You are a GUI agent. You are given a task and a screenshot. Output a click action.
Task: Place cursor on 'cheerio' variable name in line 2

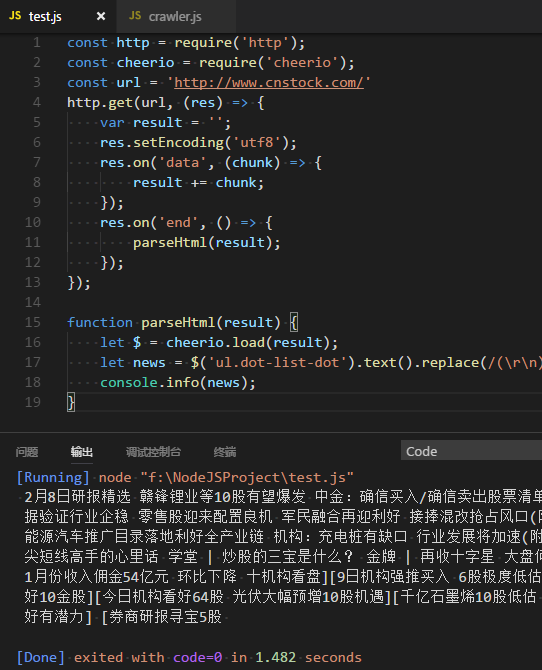[145, 63]
